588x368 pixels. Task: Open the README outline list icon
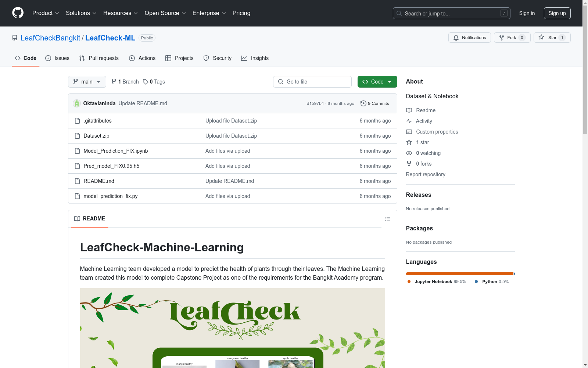tap(388, 219)
